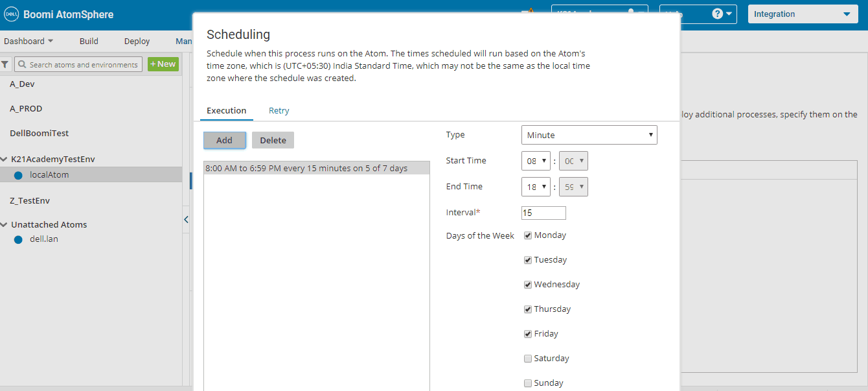
Task: Uncheck the Wednesday checkbox
Action: (528, 285)
